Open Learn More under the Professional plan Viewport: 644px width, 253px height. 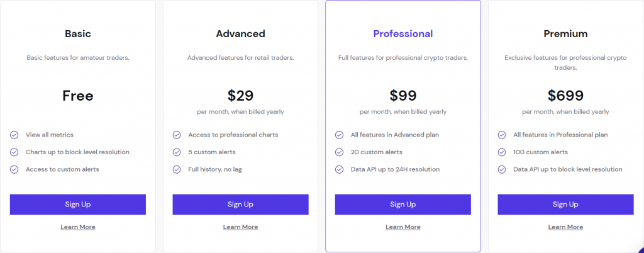(403, 227)
